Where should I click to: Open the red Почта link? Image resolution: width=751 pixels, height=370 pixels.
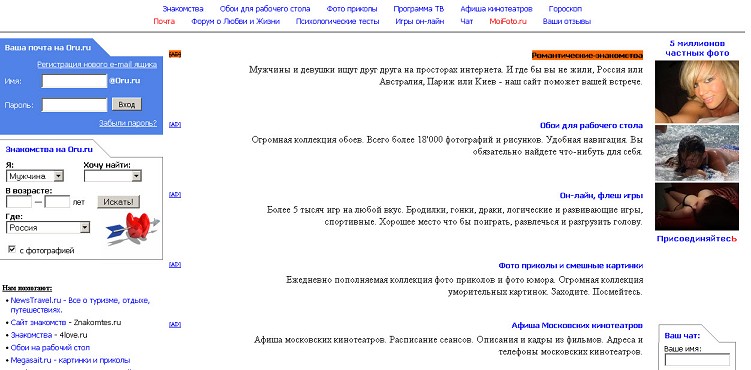[164, 21]
